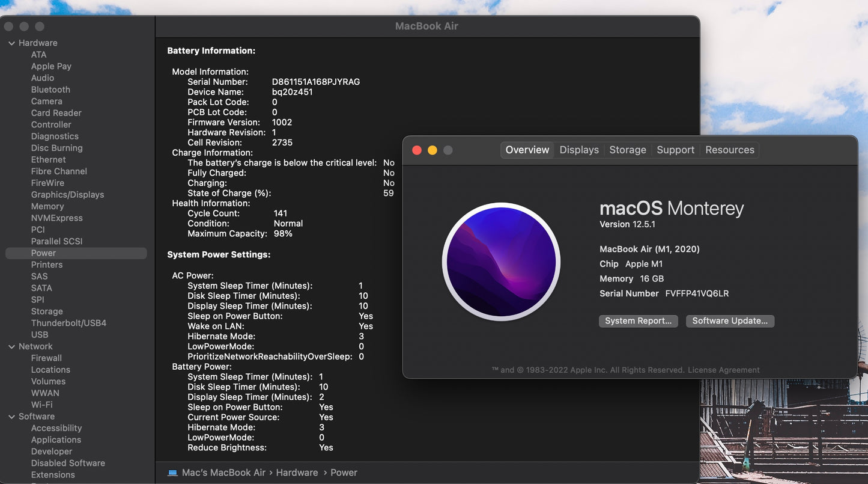The width and height of the screenshot is (868, 484).
Task: Collapse the Hardware section in sidebar
Action: pyautogui.click(x=11, y=43)
